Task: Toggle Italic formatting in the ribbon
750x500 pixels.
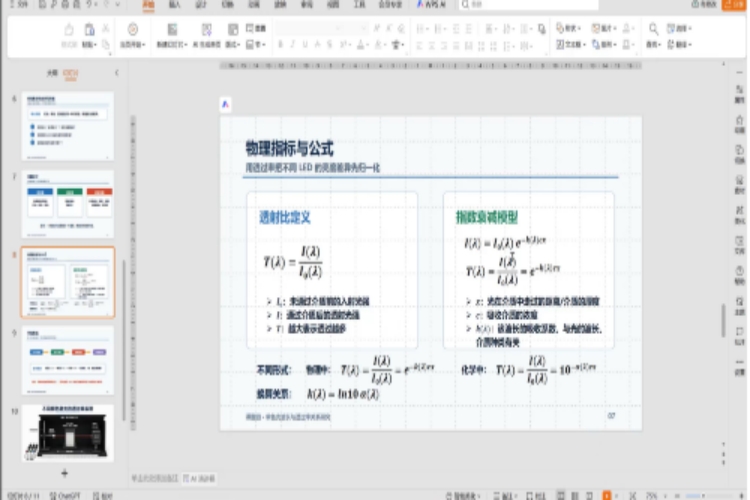Action: pos(293,44)
